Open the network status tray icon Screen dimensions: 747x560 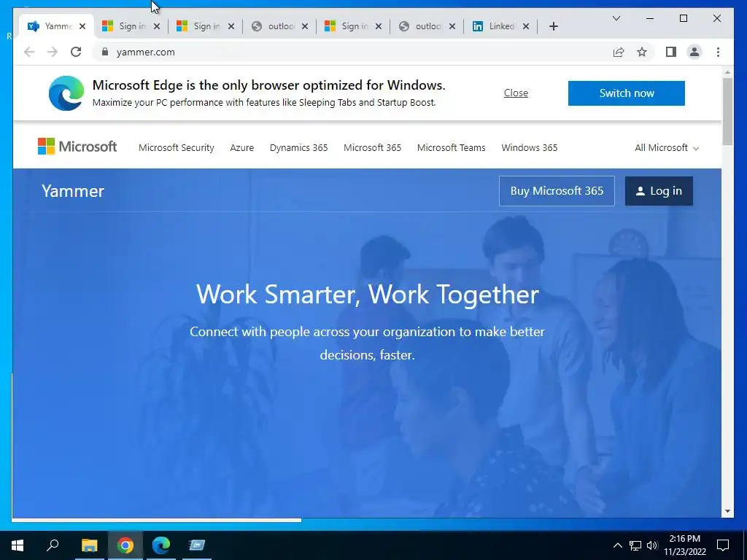635,545
